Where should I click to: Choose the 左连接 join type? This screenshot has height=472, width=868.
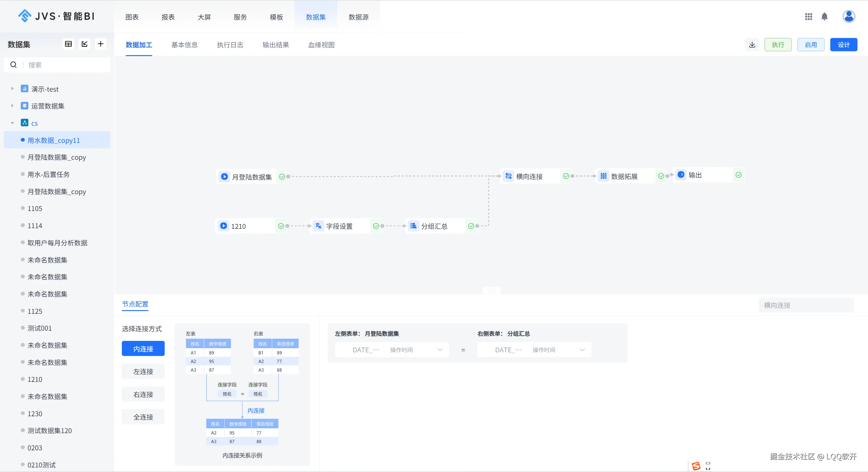pyautogui.click(x=143, y=371)
